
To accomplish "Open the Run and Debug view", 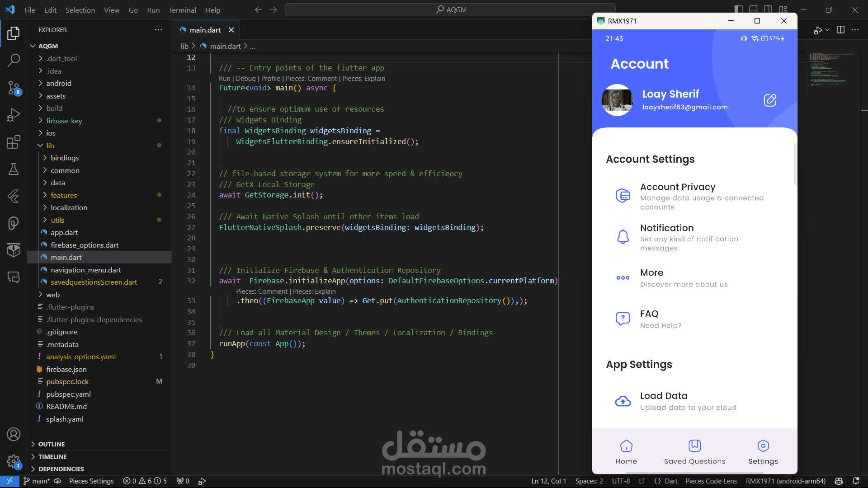I will (14, 115).
